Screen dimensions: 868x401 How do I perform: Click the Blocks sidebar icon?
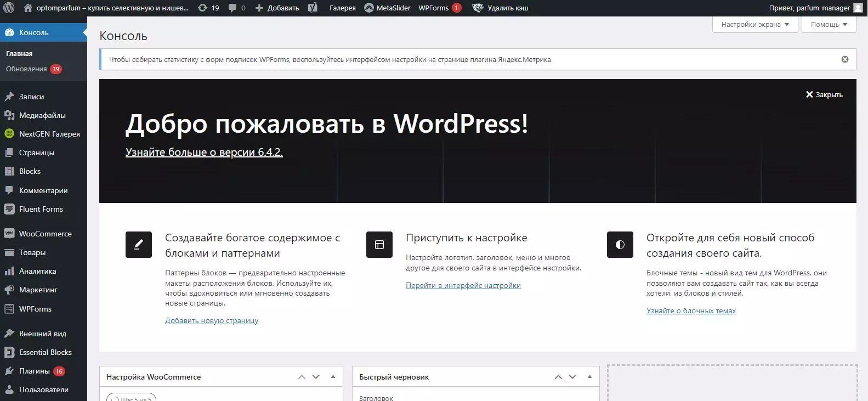coord(9,171)
